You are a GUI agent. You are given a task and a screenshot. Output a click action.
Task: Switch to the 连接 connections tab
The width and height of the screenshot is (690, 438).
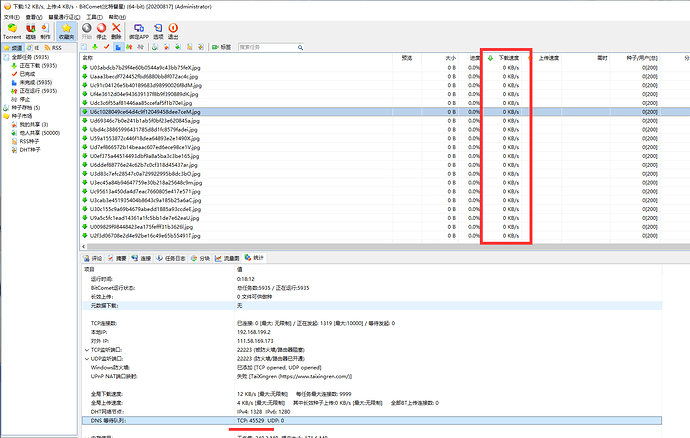[x=141, y=258]
